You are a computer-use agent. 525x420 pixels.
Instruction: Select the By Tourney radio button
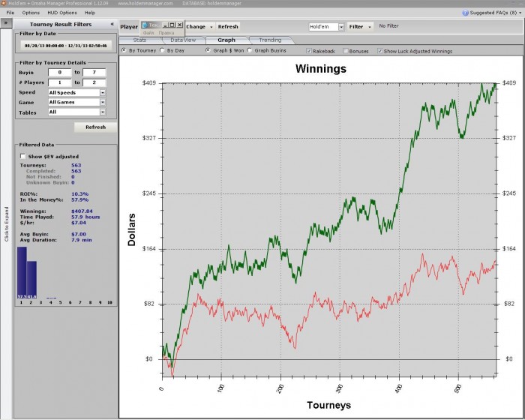124,50
